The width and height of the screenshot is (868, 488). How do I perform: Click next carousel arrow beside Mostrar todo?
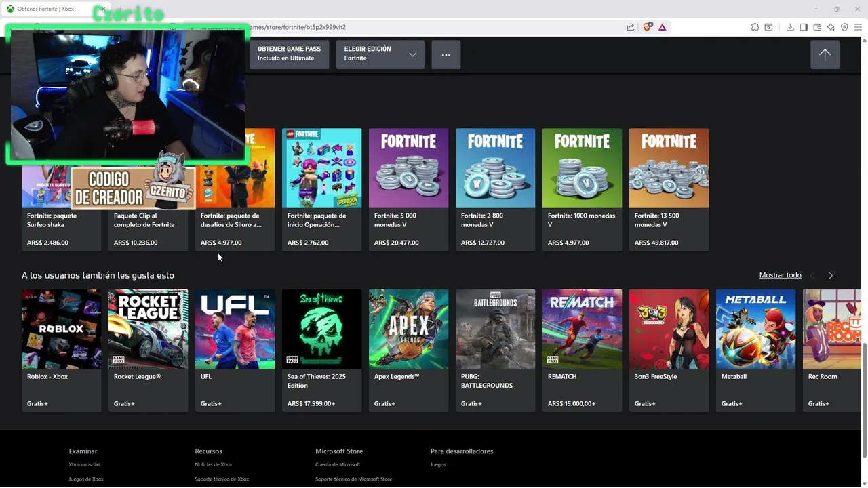click(830, 275)
